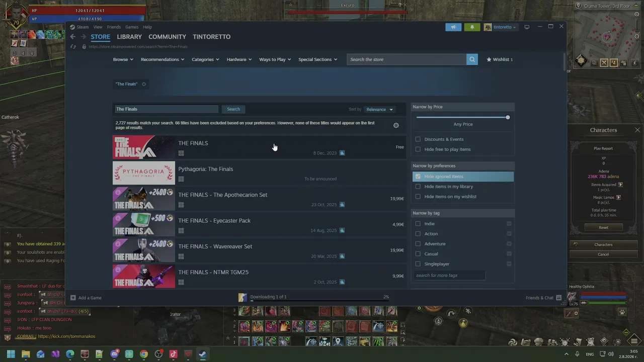Open Friends & Chat icon

click(x=558, y=298)
